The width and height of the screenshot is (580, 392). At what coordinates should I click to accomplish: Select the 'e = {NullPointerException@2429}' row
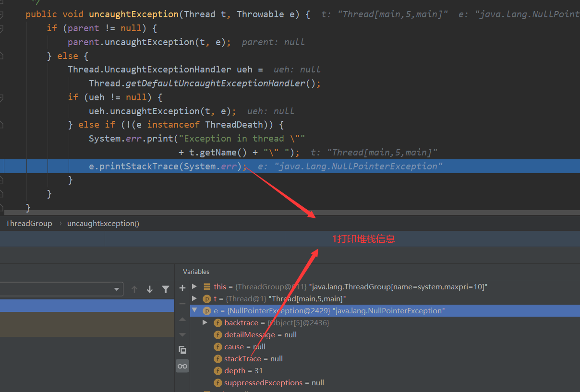click(385, 310)
